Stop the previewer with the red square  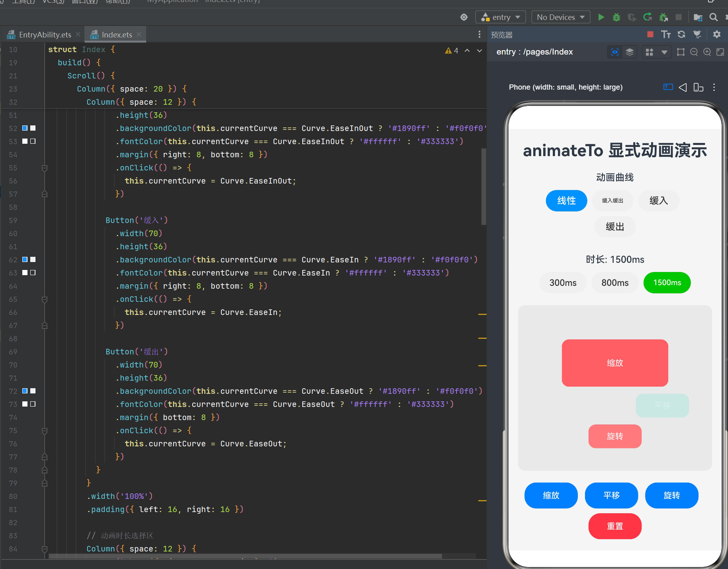pos(650,34)
